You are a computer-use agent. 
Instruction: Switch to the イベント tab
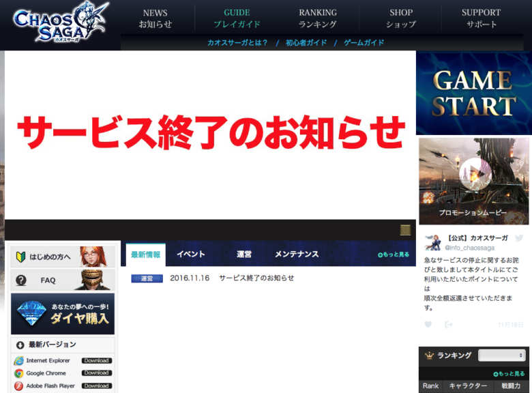click(x=191, y=254)
